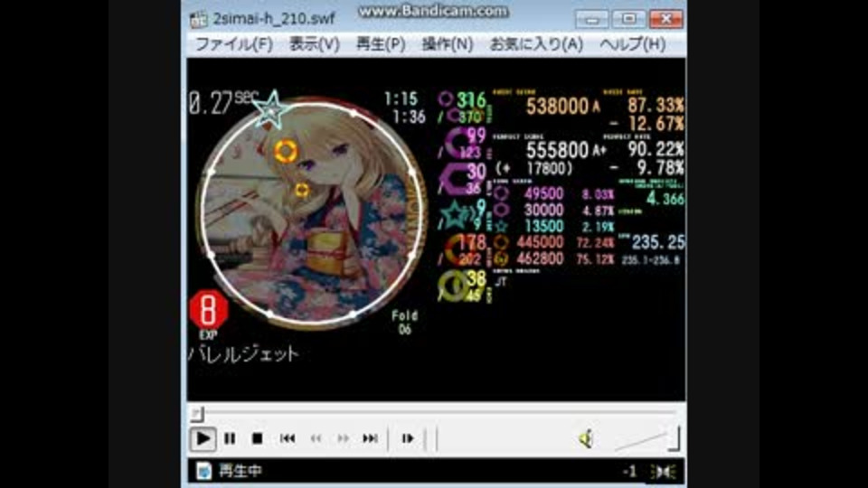The height and width of the screenshot is (488, 868).
Task: Click the 1:36 total time
Action: point(409,117)
